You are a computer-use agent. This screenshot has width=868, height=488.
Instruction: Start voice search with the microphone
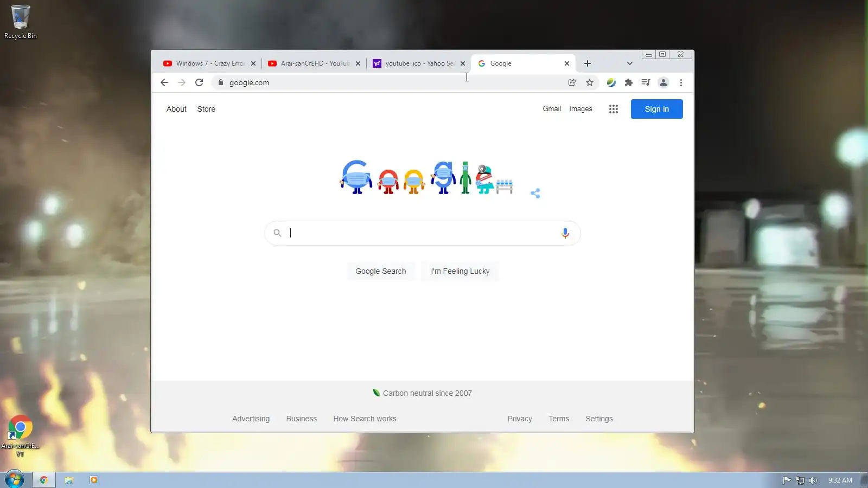pos(565,233)
